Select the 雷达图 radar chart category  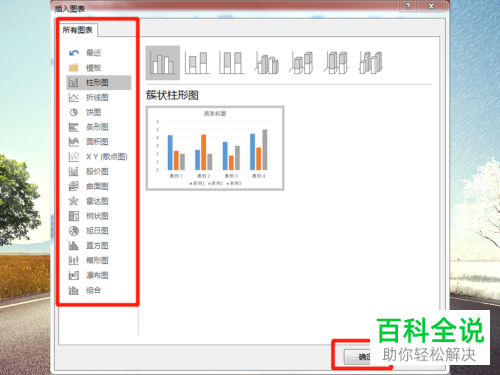coord(99,201)
